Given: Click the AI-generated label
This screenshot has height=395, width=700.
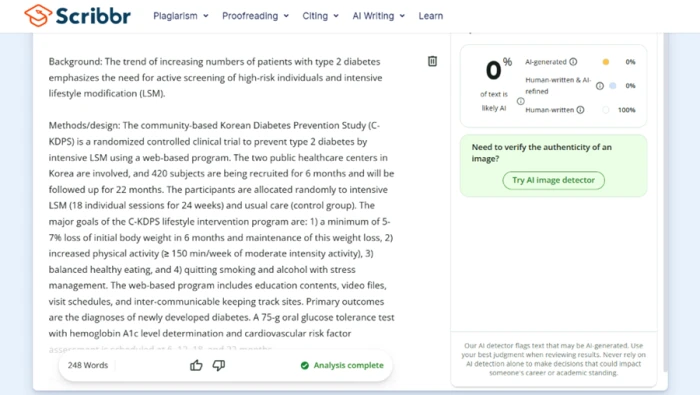Looking at the screenshot, I should 546,62.
